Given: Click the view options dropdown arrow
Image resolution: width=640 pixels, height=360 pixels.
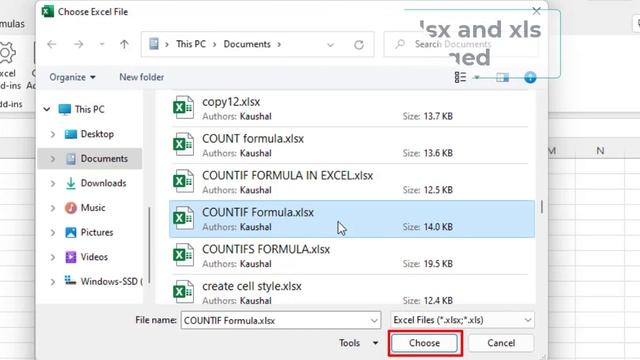Looking at the screenshot, I should [476, 77].
